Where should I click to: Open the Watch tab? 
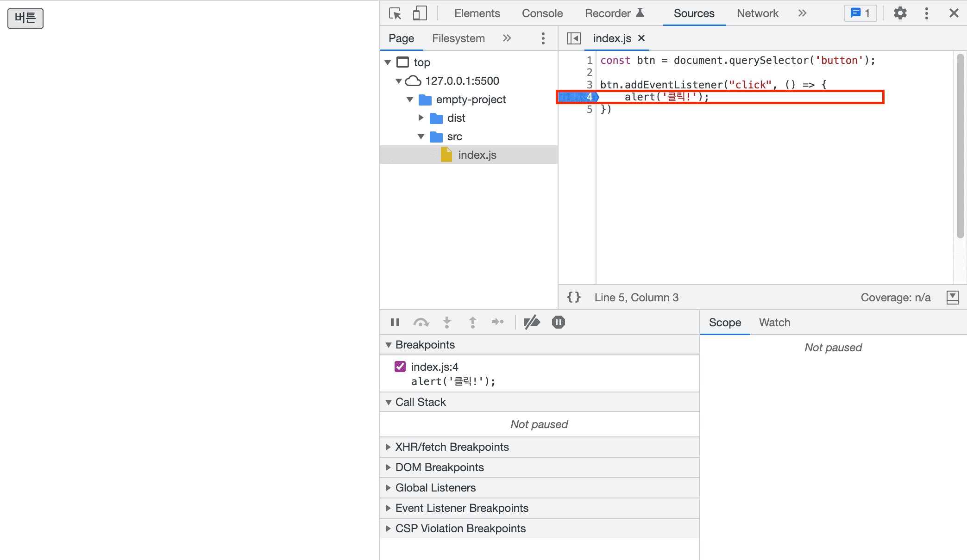click(x=774, y=323)
